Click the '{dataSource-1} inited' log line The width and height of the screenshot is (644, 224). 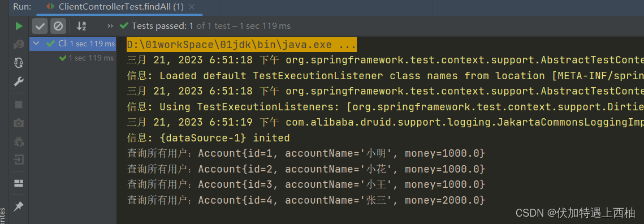click(209, 137)
